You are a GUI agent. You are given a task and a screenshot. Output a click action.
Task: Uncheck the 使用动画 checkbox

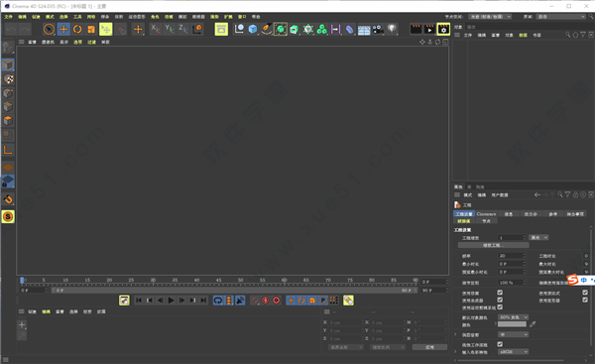coord(500,293)
